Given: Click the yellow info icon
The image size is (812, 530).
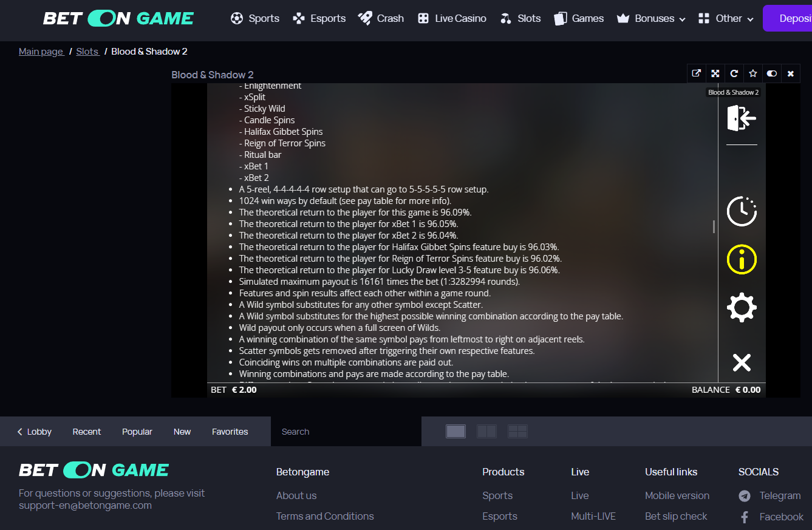Looking at the screenshot, I should click(x=742, y=260).
